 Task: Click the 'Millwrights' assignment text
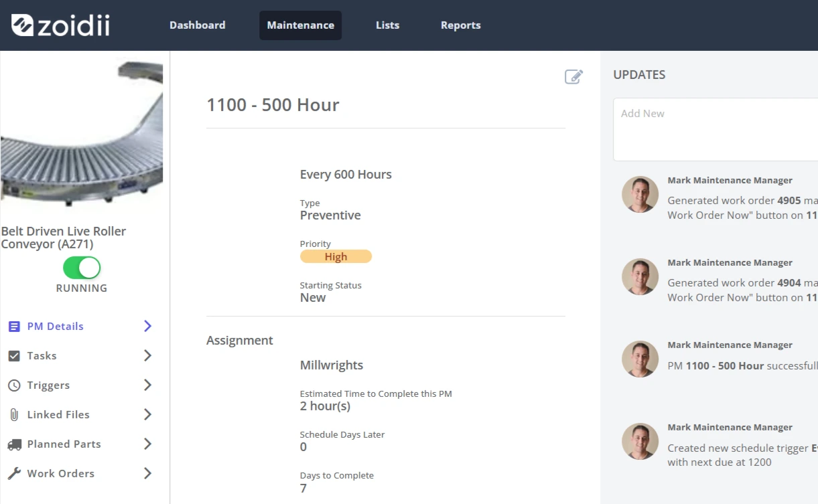[x=332, y=365]
